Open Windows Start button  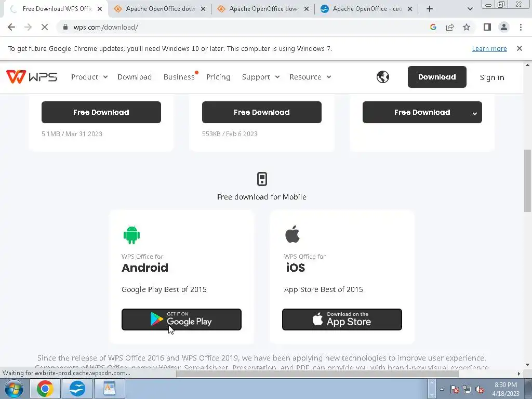pos(14,389)
